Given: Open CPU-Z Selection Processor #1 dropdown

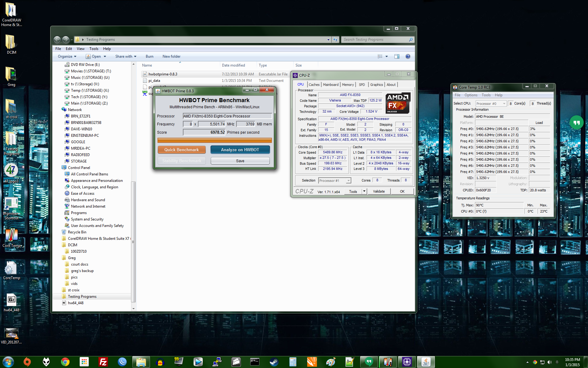Looking at the screenshot, I should tap(334, 181).
